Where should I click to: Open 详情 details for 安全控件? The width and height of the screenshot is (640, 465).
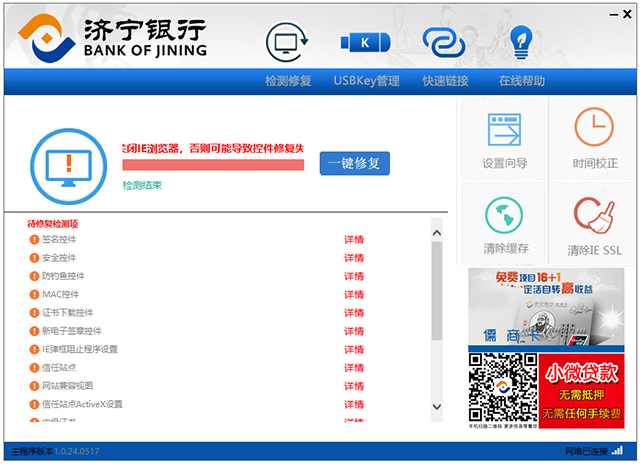pyautogui.click(x=354, y=258)
